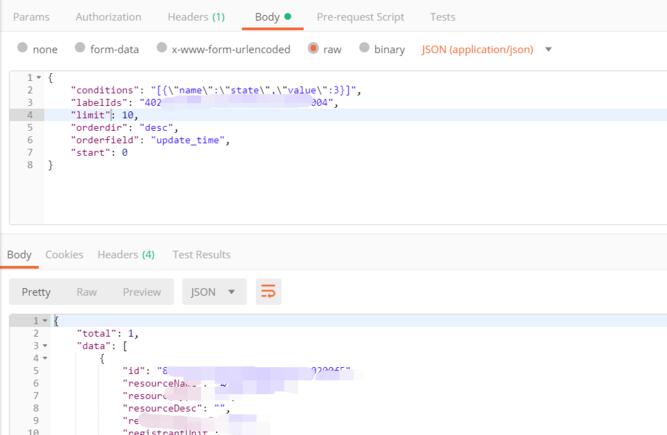Open the request Headers (1) tab
The width and height of the screenshot is (667, 435).
pyautogui.click(x=196, y=17)
